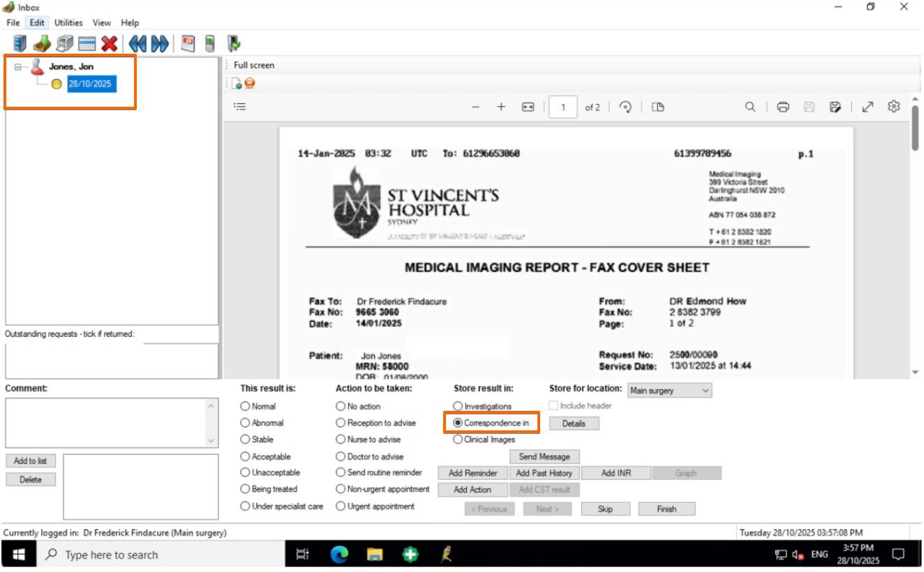
Task: Click the document with globe icon
Action: tap(237, 84)
